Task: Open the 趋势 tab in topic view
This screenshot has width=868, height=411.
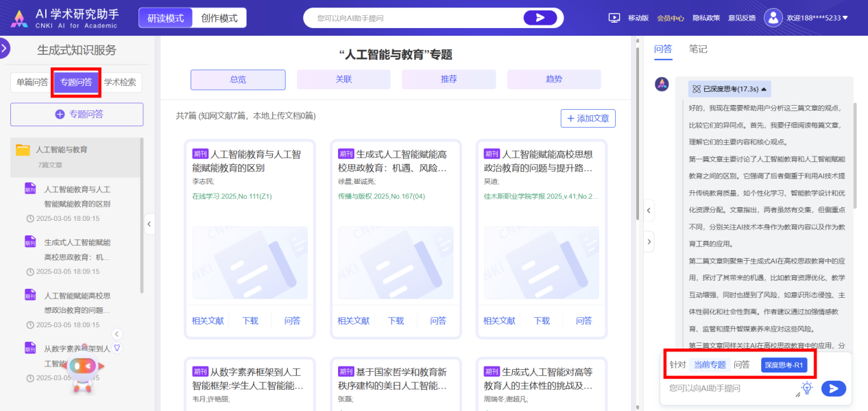Action: tap(553, 79)
